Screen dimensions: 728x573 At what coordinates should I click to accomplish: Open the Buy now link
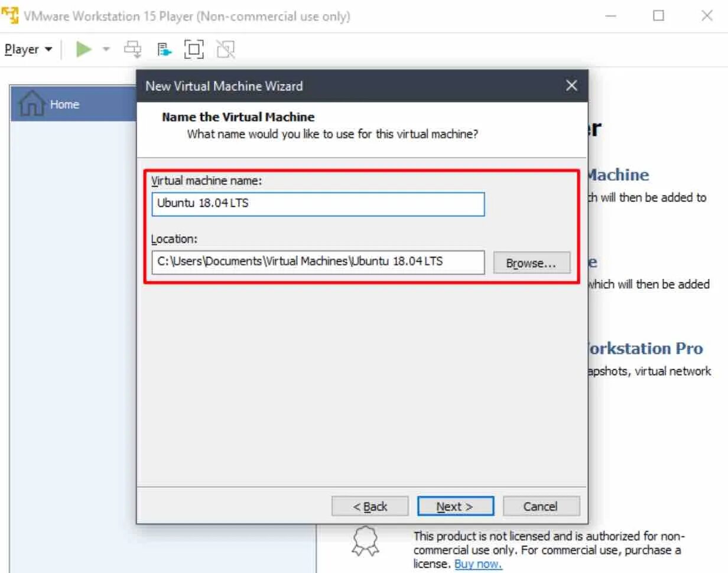coord(478,564)
